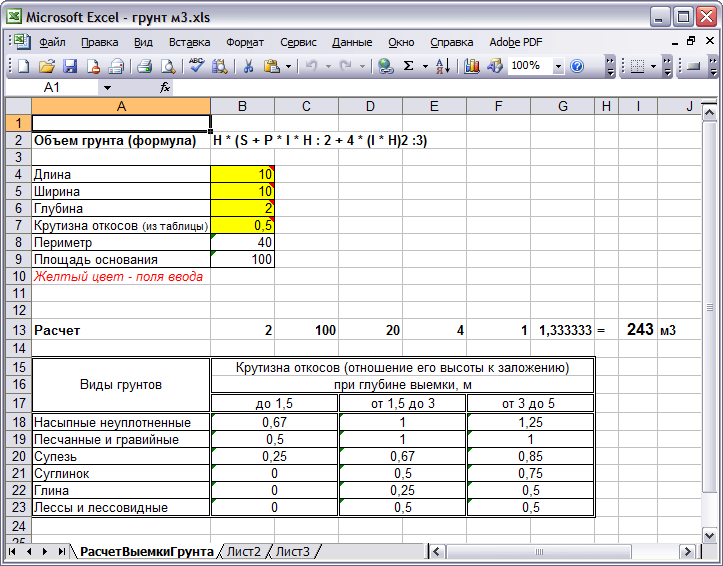Run the ABC spelling check
The width and height of the screenshot is (723, 566).
click(196, 66)
